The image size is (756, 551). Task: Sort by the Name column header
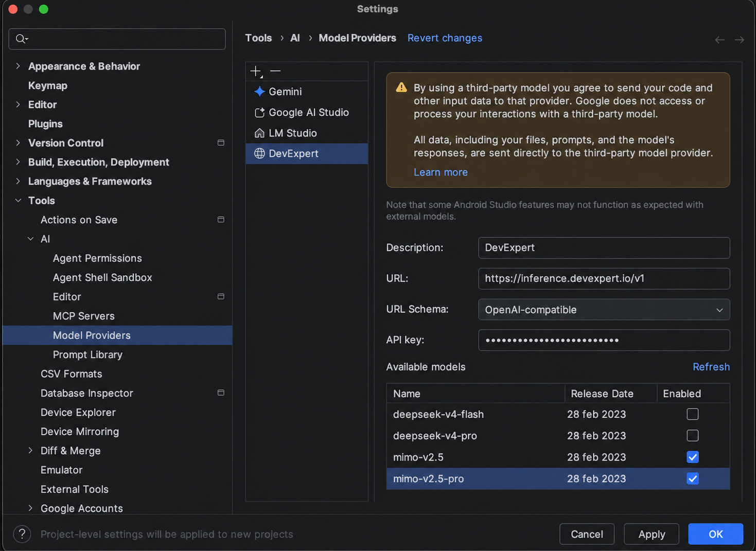476,394
